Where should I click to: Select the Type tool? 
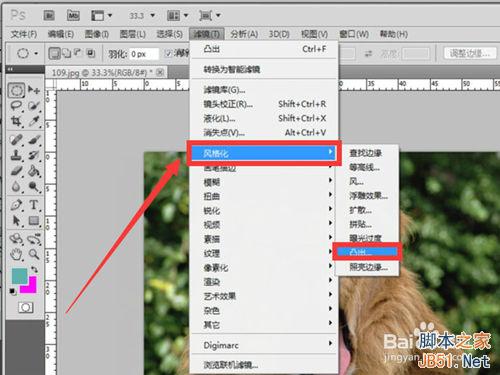pyautogui.click(x=34, y=205)
